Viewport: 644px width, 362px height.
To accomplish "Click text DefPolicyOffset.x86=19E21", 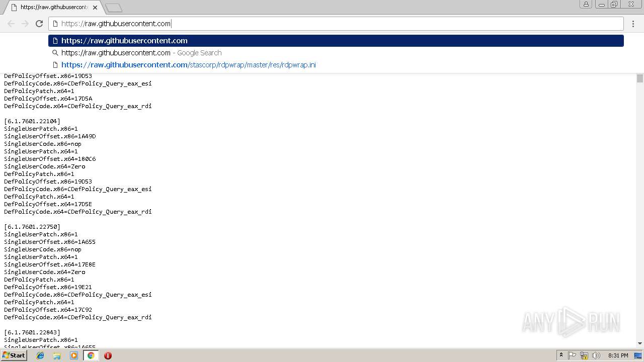I will click(48, 287).
